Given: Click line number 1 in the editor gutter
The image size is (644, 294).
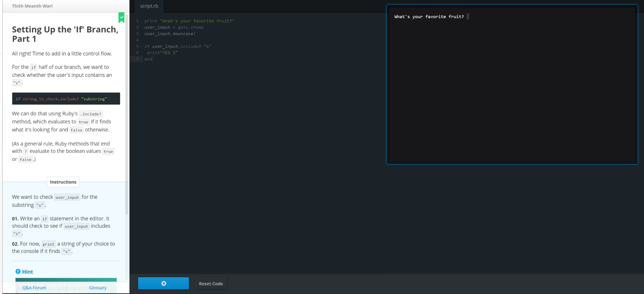Looking at the screenshot, I should pos(137,21).
